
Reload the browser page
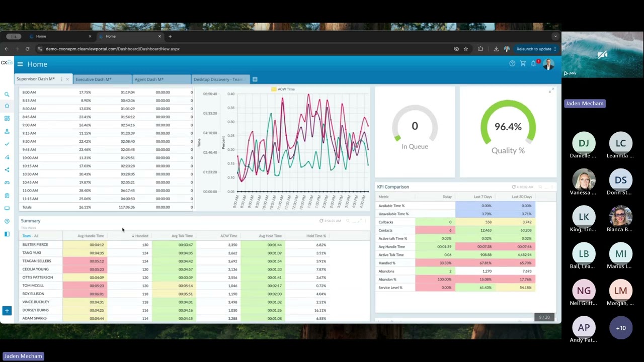tap(27, 49)
